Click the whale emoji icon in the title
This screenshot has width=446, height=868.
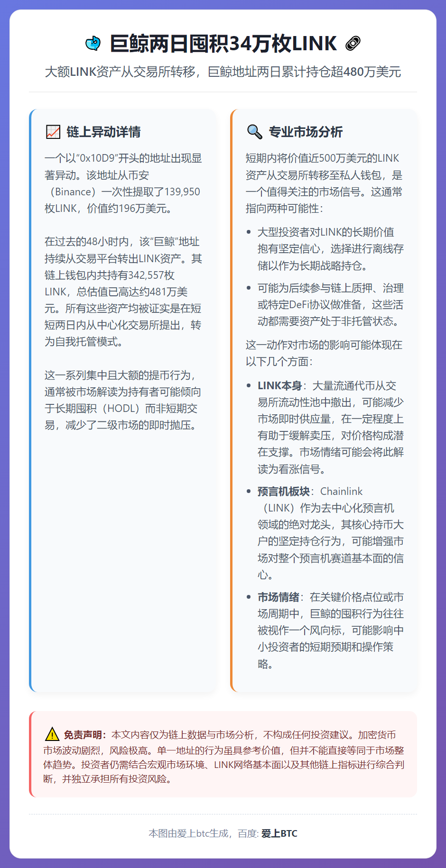(93, 43)
